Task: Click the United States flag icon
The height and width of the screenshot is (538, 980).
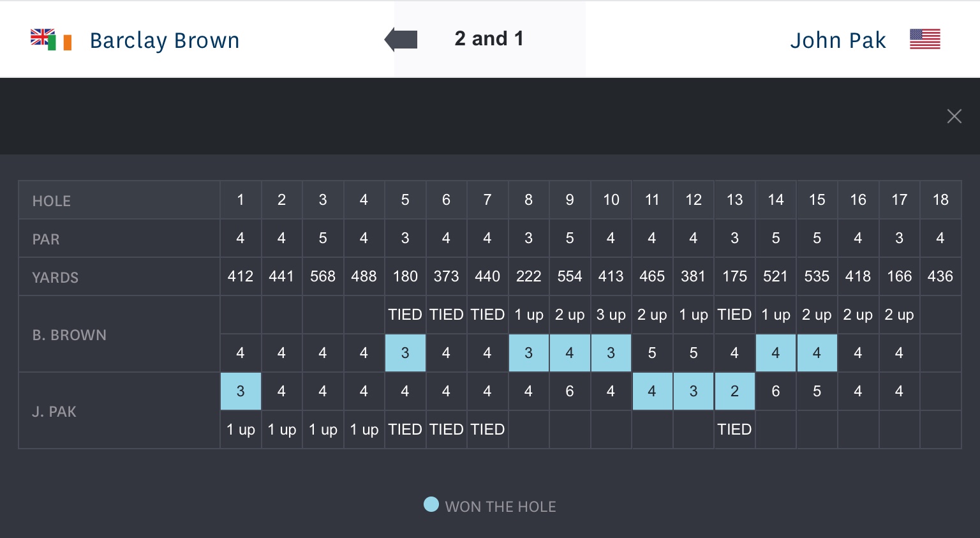Action: [924, 40]
